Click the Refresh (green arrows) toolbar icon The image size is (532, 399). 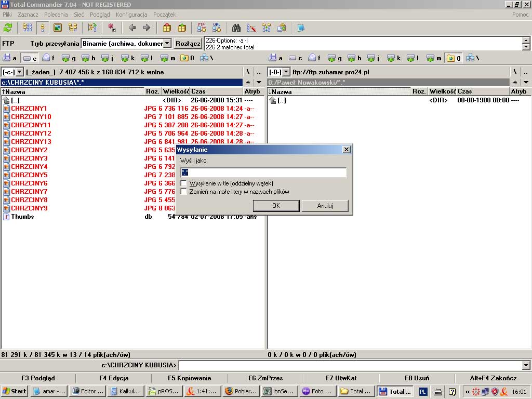click(8, 28)
